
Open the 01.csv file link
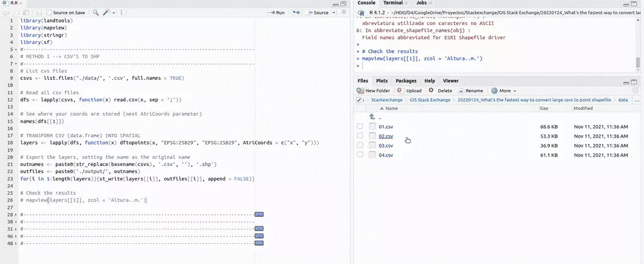pyautogui.click(x=386, y=126)
